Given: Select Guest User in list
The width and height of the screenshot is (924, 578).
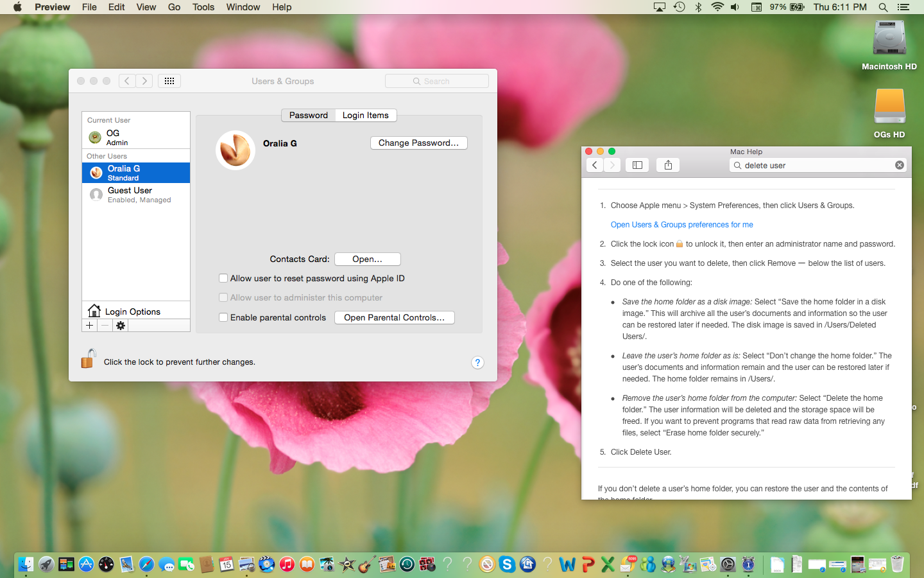Looking at the screenshot, I should 136,195.
